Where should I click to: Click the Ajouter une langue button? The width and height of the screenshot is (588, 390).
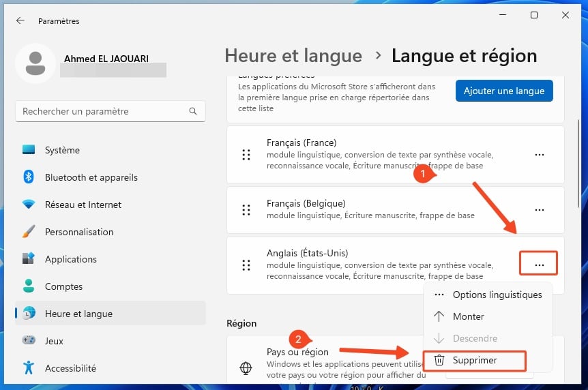pos(504,91)
